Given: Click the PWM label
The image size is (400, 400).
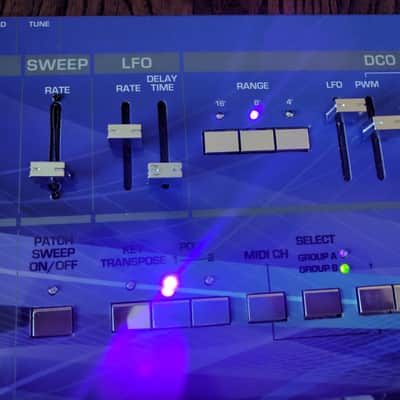Looking at the screenshot, I should tap(367, 84).
